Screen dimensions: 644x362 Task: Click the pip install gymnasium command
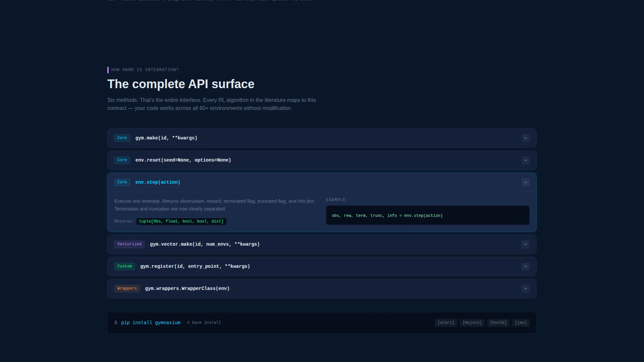coord(151,323)
